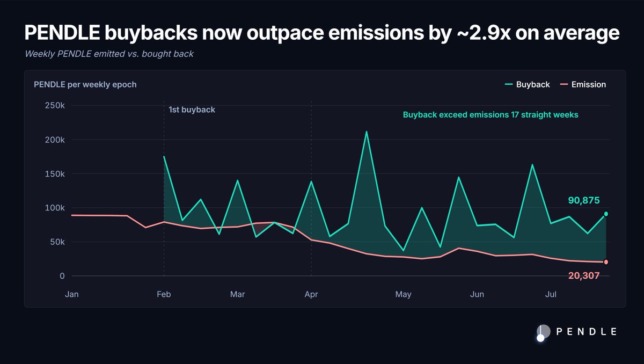
Task: Click the first buyback point at Feb
Action: (164, 156)
